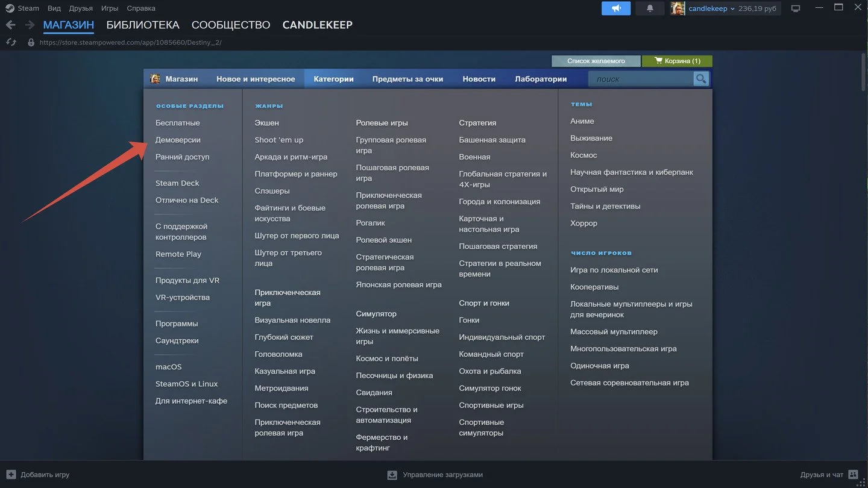
Task: Go back with the back arrow
Action: (10, 25)
